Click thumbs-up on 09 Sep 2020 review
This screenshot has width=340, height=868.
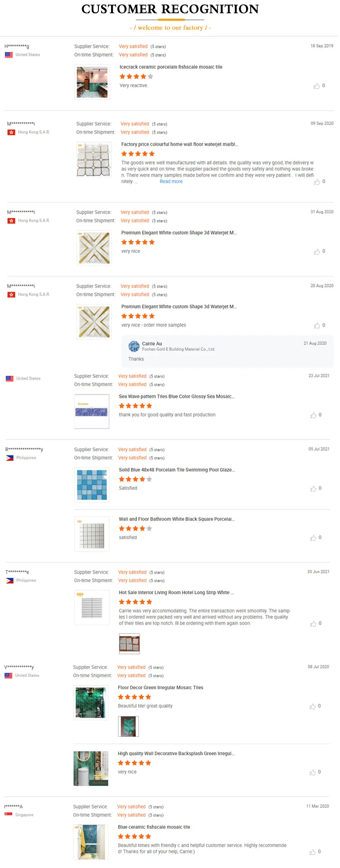pyautogui.click(x=316, y=182)
